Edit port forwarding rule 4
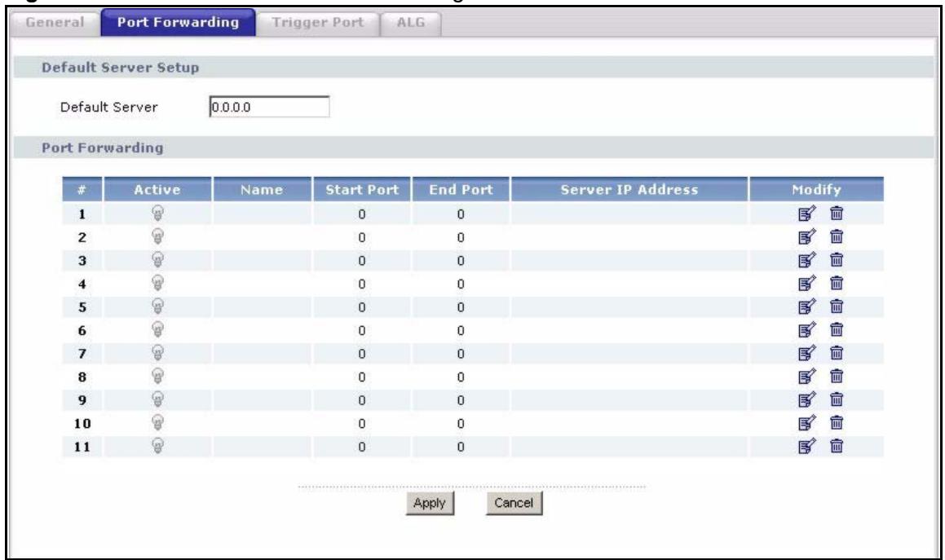This screenshot has width=945, height=560. point(806,284)
